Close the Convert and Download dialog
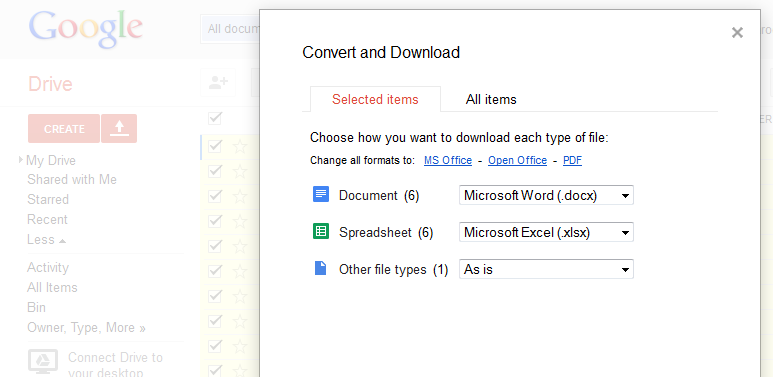This screenshot has height=377, width=773. point(737,33)
